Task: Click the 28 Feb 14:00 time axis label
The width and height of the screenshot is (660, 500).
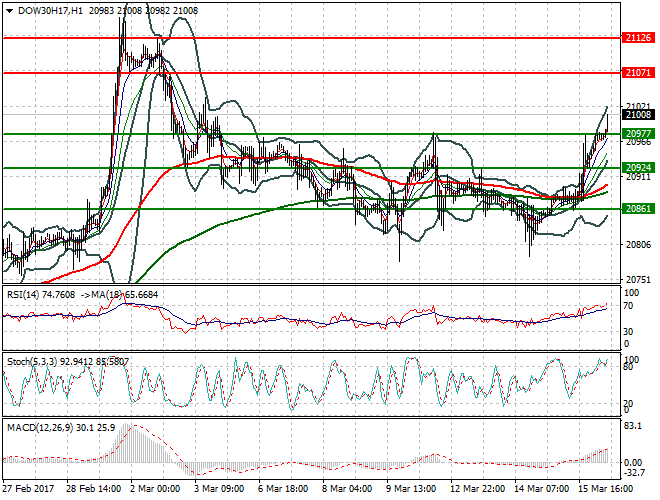Action: click(x=93, y=489)
